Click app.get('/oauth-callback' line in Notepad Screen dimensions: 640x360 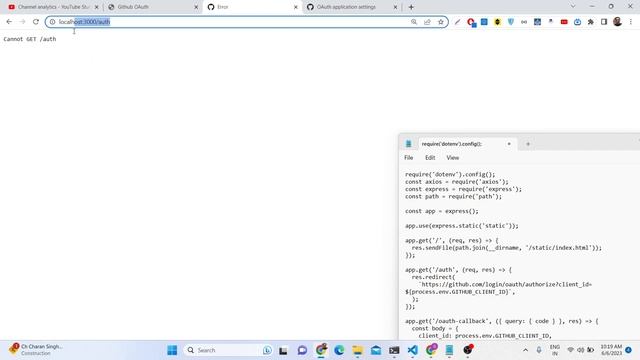click(502, 321)
